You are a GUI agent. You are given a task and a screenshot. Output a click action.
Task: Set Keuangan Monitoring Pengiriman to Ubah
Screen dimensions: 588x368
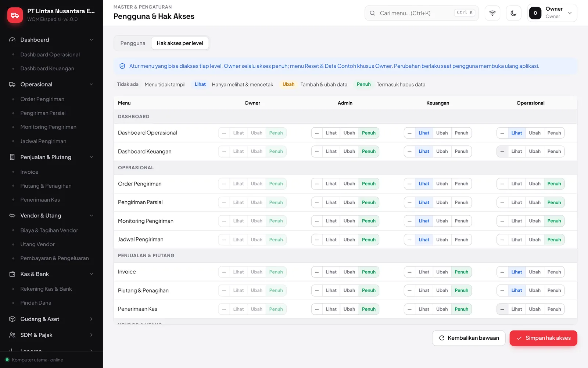coord(442,221)
